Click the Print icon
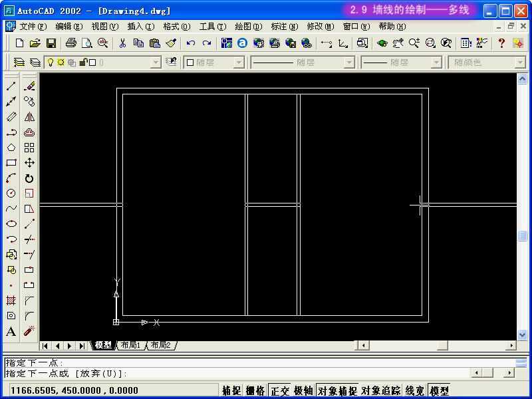The width and height of the screenshot is (532, 399). click(70, 43)
